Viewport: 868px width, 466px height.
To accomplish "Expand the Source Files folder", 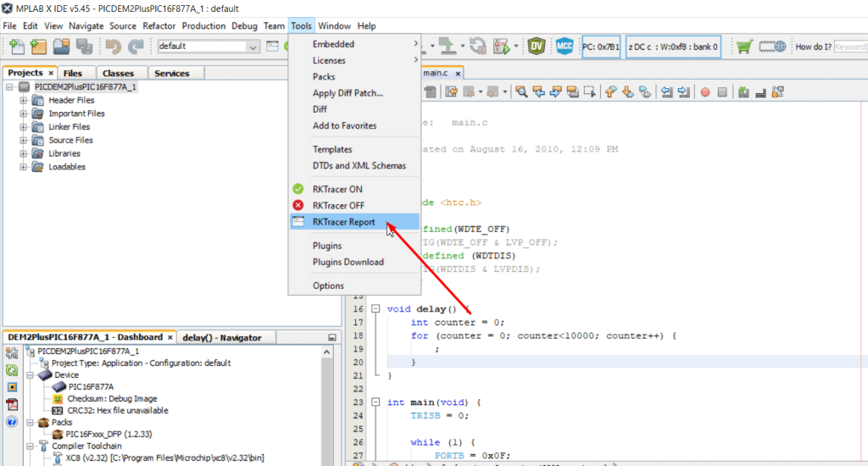I will click(23, 140).
